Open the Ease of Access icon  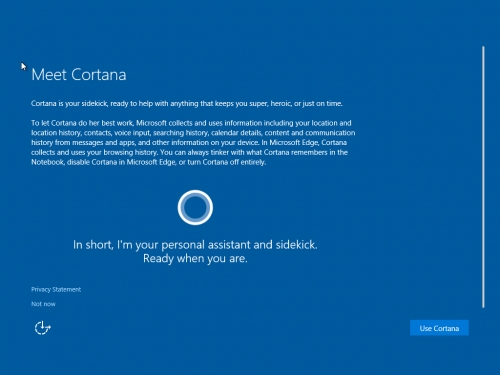point(43,328)
